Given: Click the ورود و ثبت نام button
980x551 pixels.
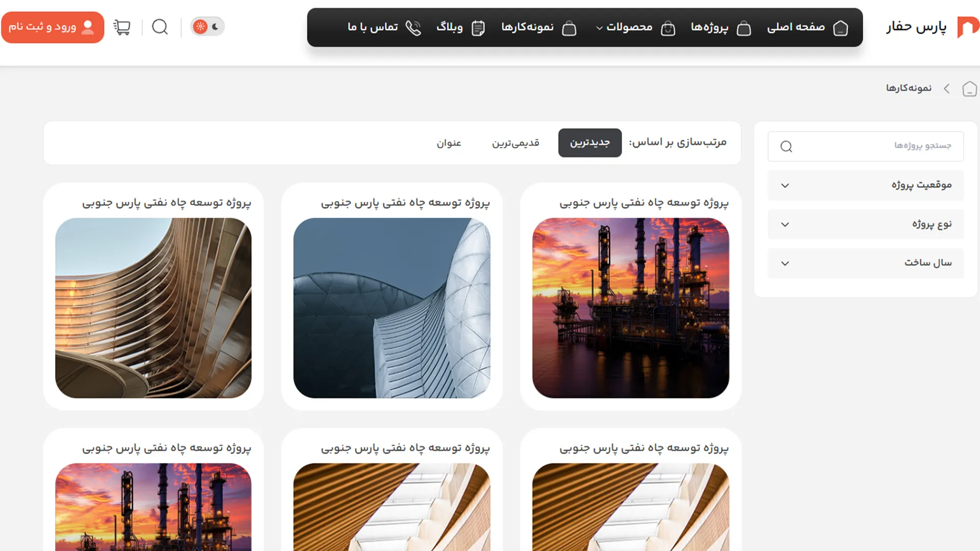Looking at the screenshot, I should pos(53,27).
